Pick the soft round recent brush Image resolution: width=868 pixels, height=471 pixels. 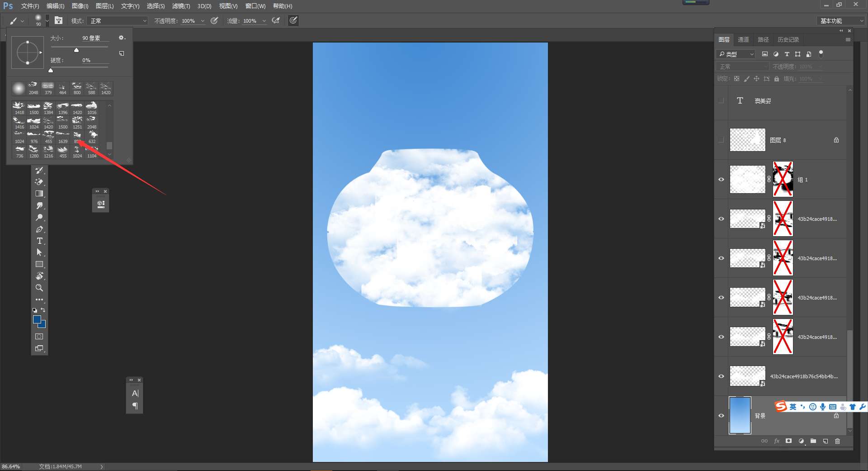coord(19,88)
